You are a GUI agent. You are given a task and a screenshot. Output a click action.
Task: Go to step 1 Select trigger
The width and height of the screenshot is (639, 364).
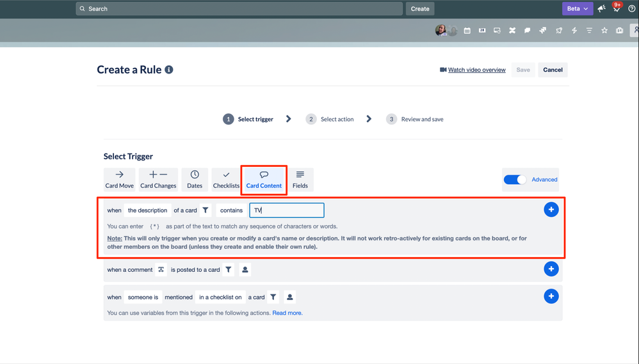[248, 119]
